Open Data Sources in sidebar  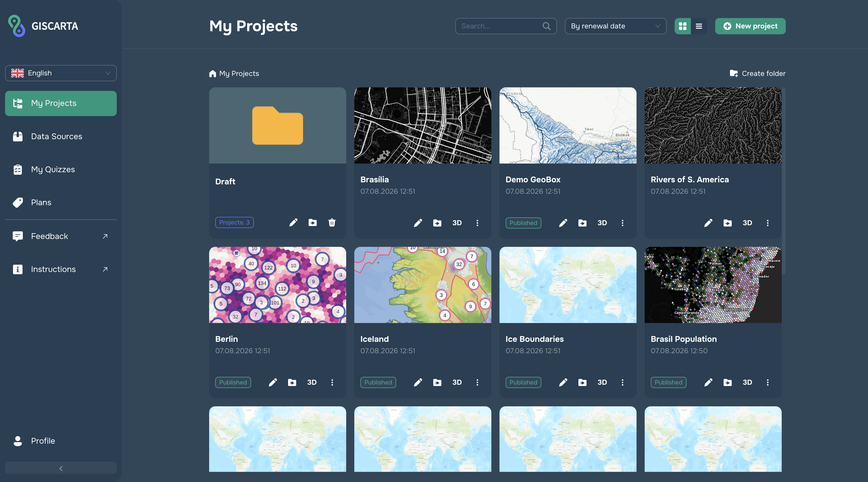[61, 137]
